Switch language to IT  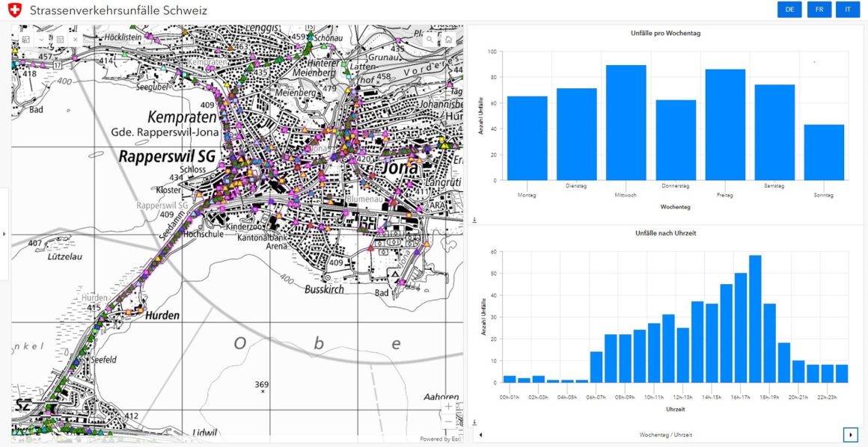pyautogui.click(x=847, y=10)
